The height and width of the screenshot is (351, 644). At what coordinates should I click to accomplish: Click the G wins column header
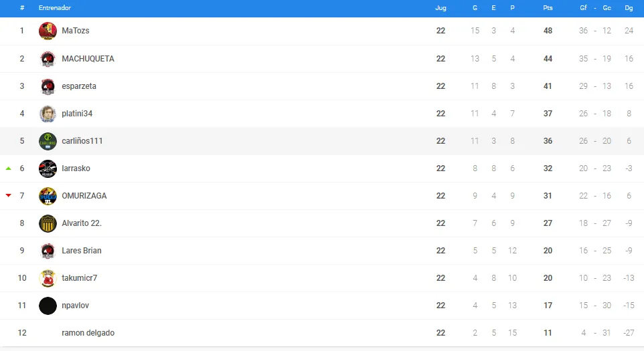(475, 8)
